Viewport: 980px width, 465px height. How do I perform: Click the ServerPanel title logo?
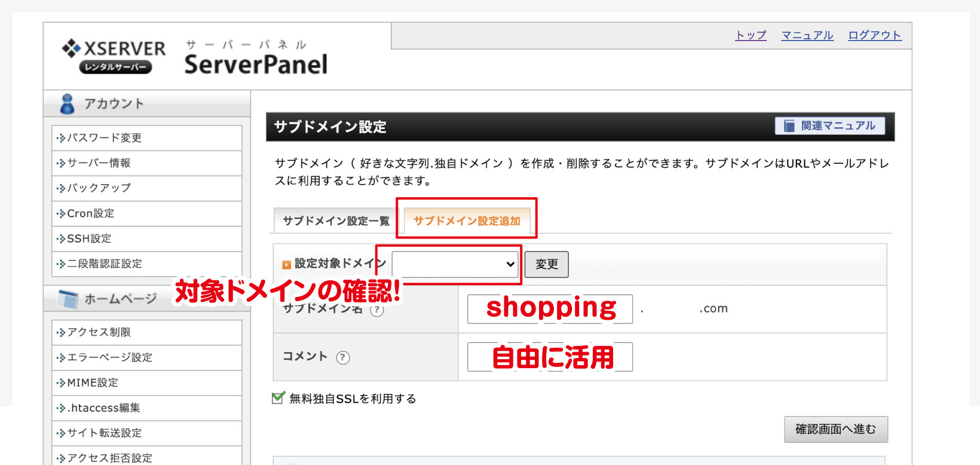(x=256, y=64)
